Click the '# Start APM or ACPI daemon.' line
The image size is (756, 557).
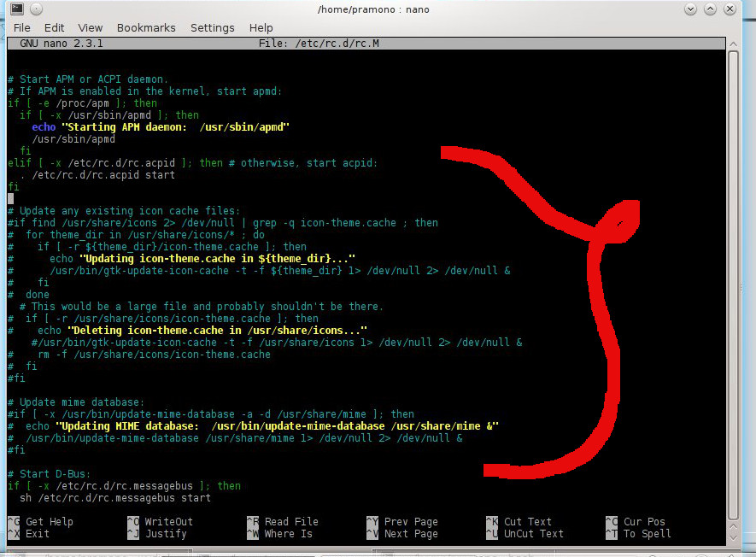coord(88,79)
